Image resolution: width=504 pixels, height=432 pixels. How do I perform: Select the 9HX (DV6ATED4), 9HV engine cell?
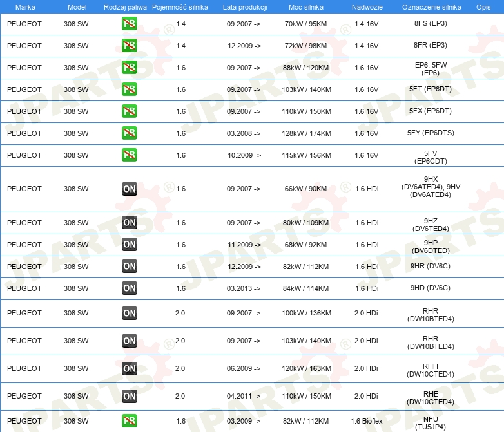pyautogui.click(x=431, y=187)
